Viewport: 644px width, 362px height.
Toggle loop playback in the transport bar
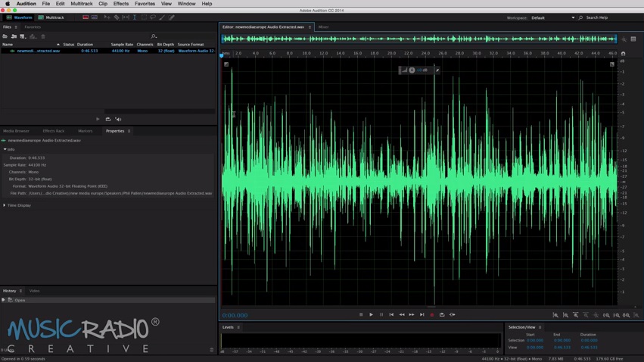tap(442, 315)
